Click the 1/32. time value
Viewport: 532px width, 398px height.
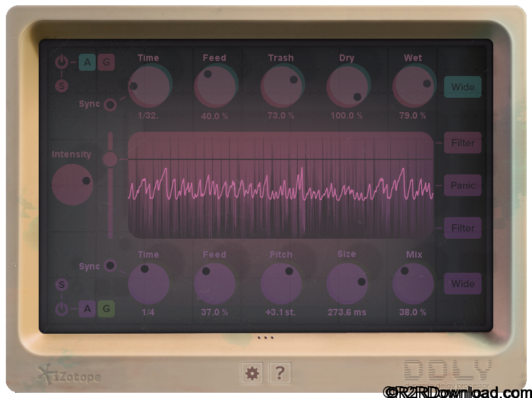148,115
